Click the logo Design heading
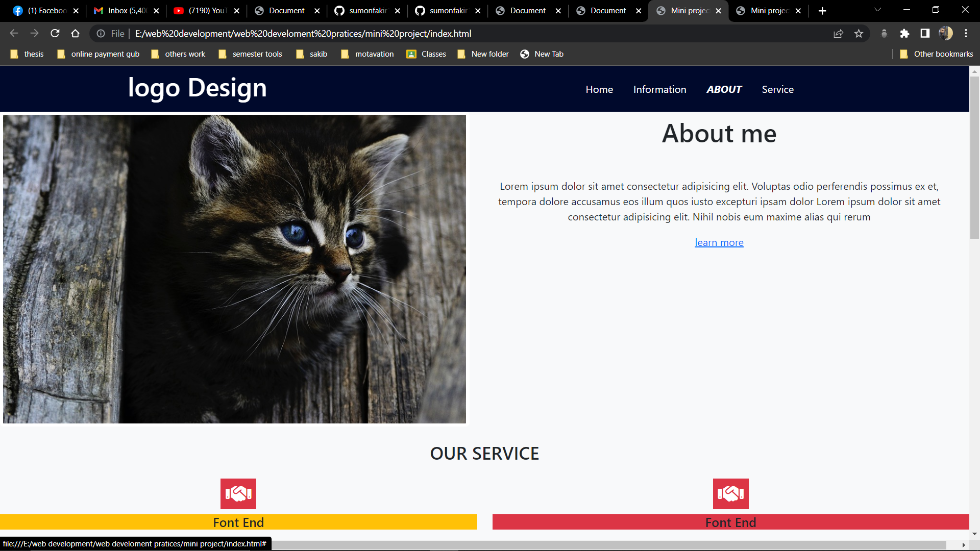This screenshot has width=980, height=551. pyautogui.click(x=198, y=88)
